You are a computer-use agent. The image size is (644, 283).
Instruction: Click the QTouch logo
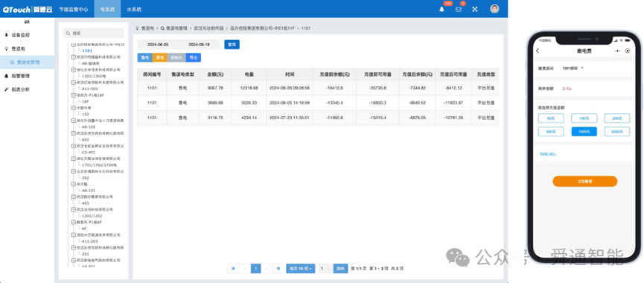pos(27,10)
